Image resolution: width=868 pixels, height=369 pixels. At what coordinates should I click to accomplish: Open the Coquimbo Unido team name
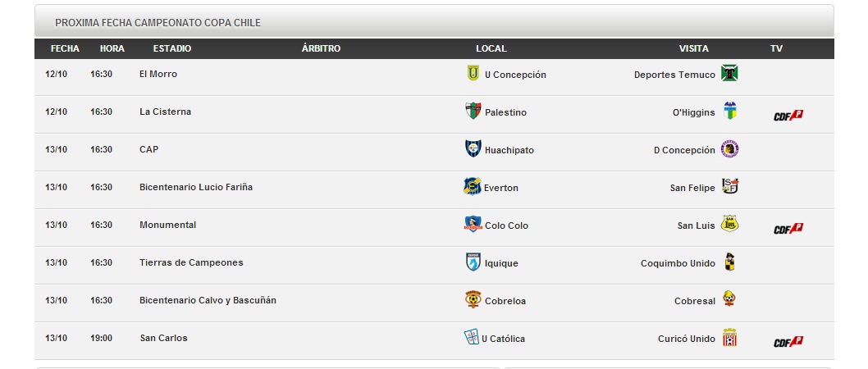(x=678, y=263)
